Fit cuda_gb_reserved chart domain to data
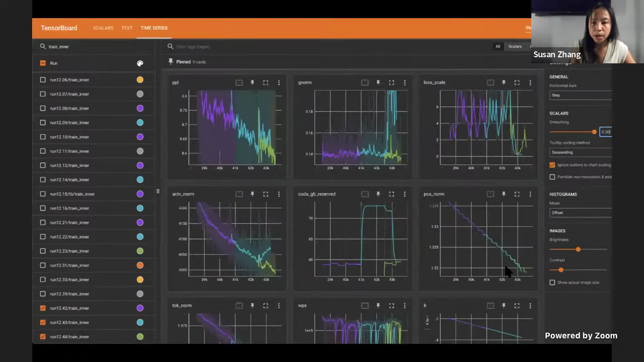Viewport: 644px width, 362px height. pyautogui.click(x=365, y=194)
